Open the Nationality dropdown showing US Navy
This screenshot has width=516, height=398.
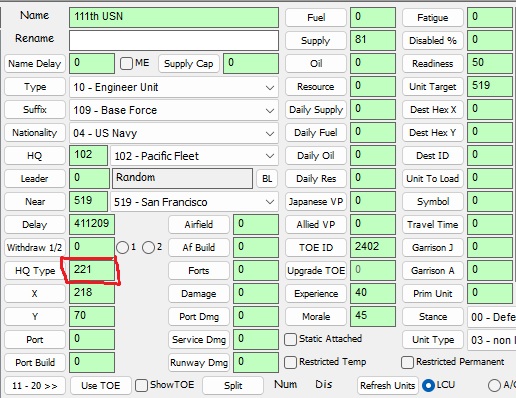[x=174, y=133]
